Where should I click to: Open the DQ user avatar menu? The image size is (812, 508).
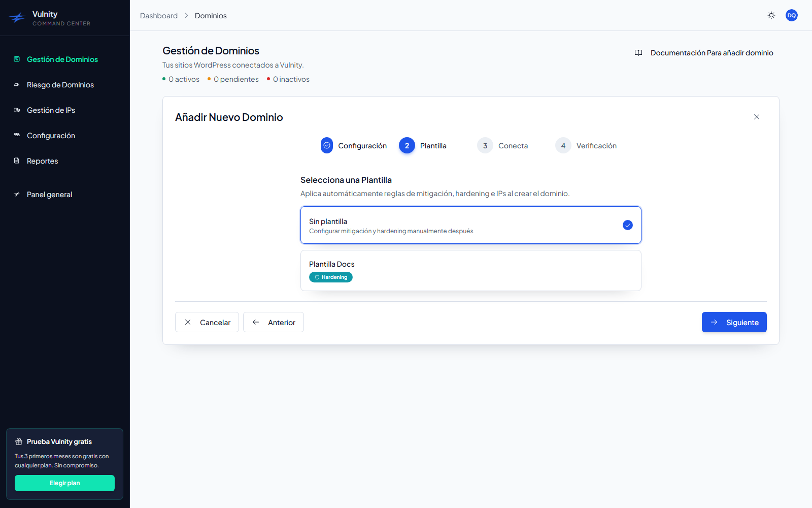pyautogui.click(x=792, y=15)
